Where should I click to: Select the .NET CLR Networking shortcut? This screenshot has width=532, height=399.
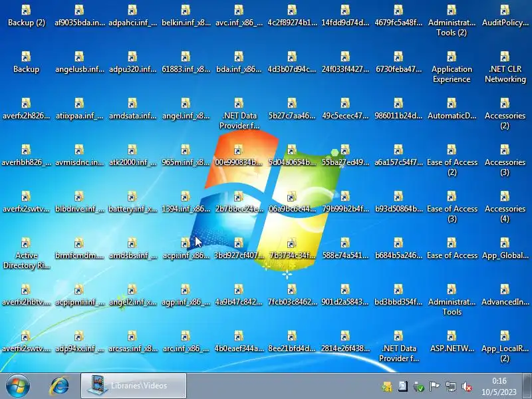505,67
